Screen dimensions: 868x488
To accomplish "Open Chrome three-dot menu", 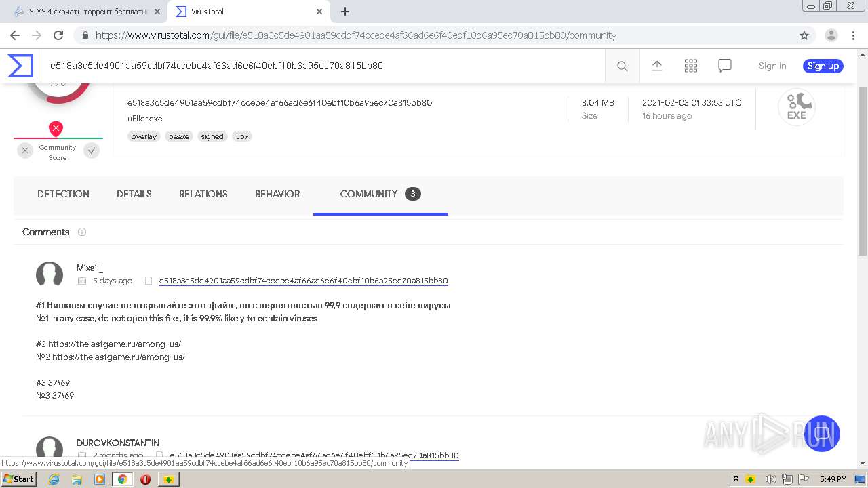I will coord(853,35).
